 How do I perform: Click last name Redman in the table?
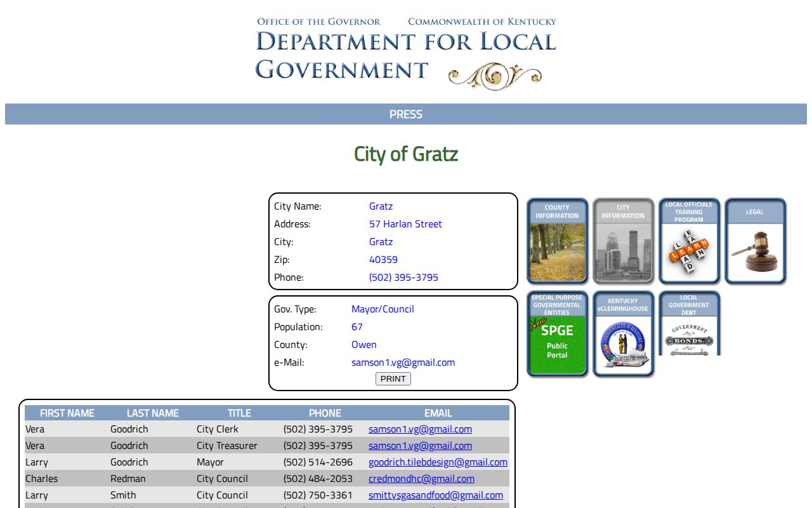click(x=128, y=479)
